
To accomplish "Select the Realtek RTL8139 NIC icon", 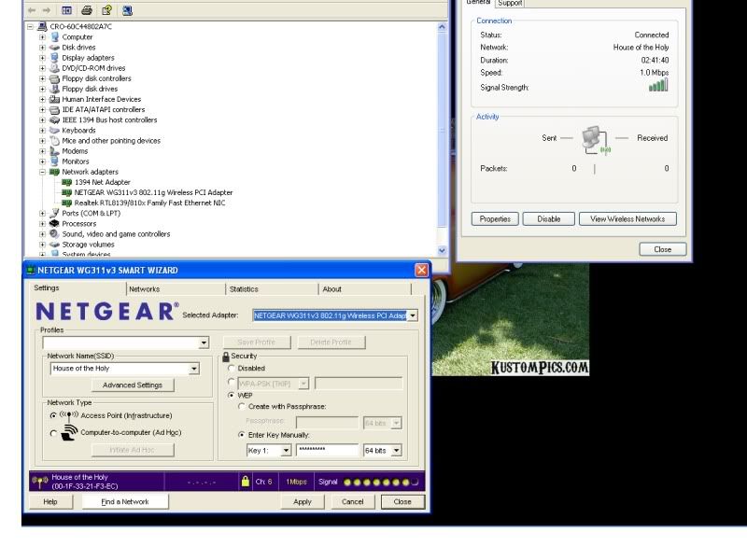I will coord(66,203).
